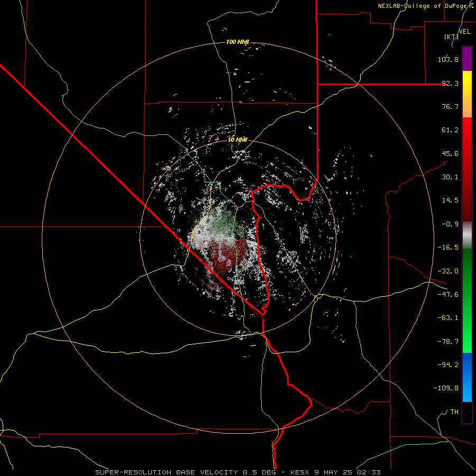Click the -63.1 legend value
Viewport: 476px width, 476px height.
(448, 318)
